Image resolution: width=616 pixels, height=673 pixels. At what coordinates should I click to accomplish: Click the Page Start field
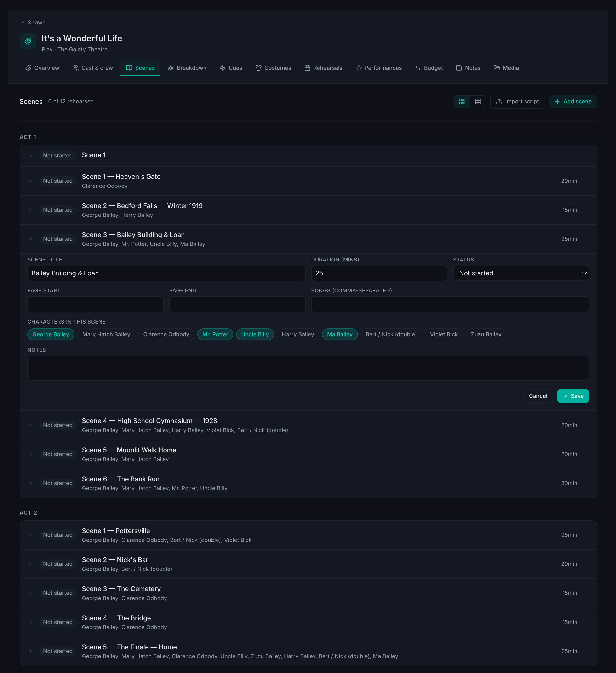tap(95, 304)
